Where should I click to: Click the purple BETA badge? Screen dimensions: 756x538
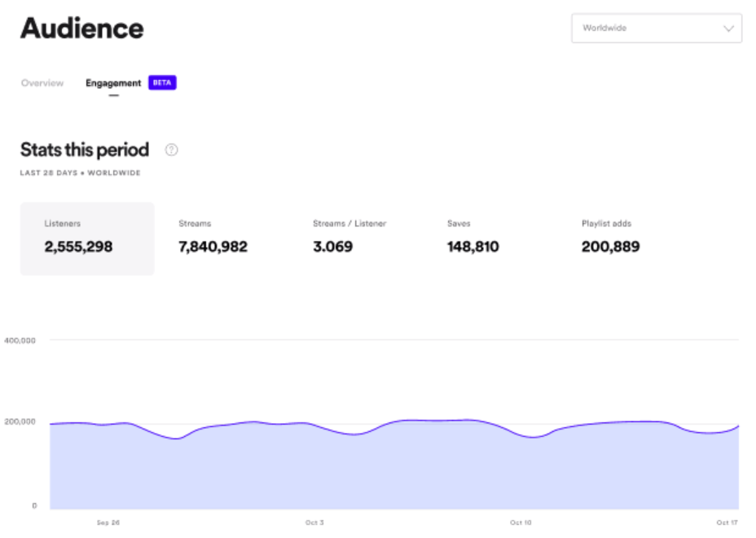tap(162, 83)
